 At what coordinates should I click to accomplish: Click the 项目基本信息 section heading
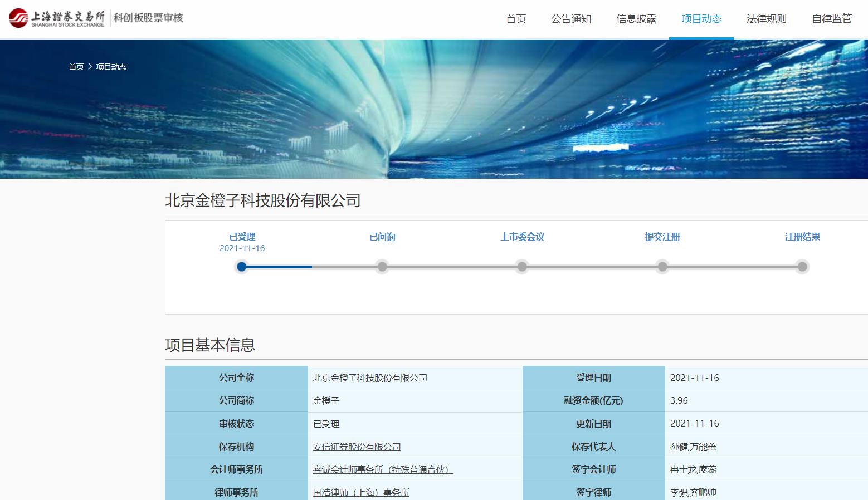tap(210, 345)
